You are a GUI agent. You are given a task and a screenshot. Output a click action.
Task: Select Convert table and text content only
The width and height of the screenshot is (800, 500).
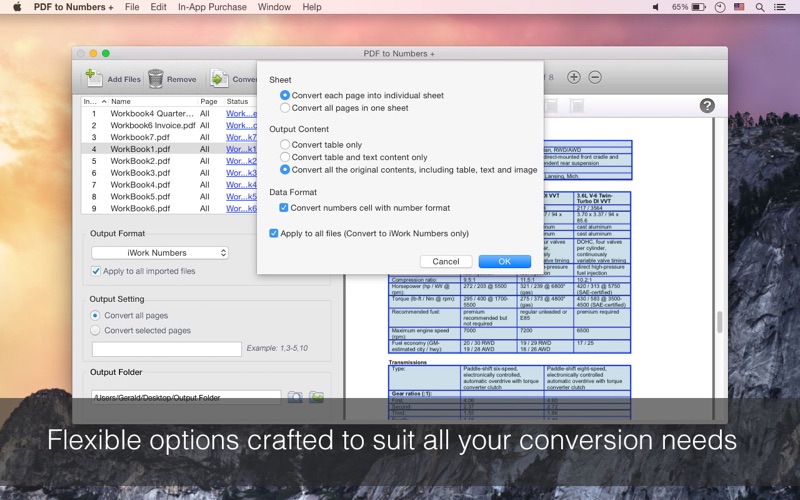[x=285, y=157]
